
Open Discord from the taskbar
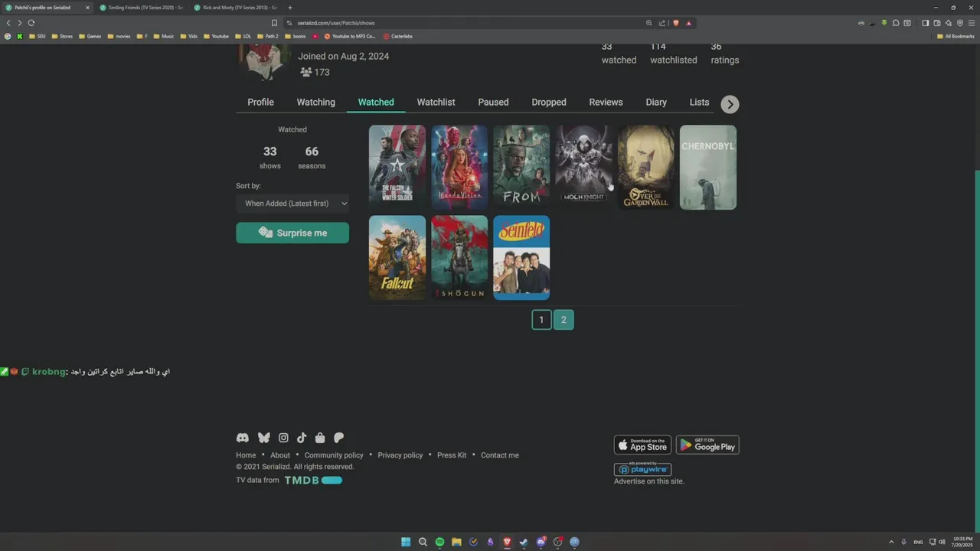(541, 542)
